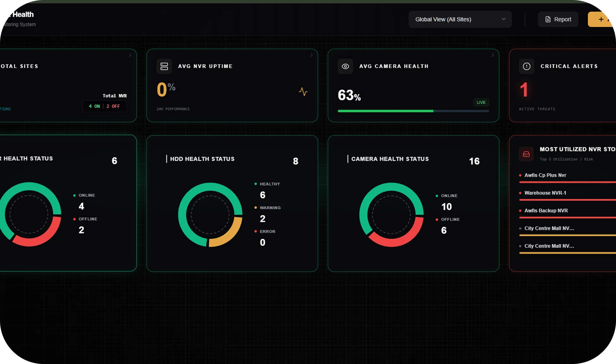
Task: Select the HDD HEALTH STATUS panel title
Action: pos(202,159)
